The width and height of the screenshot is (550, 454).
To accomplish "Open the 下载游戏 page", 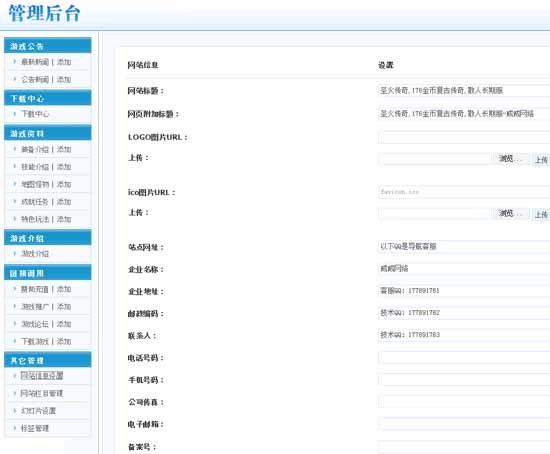I will [35, 341].
